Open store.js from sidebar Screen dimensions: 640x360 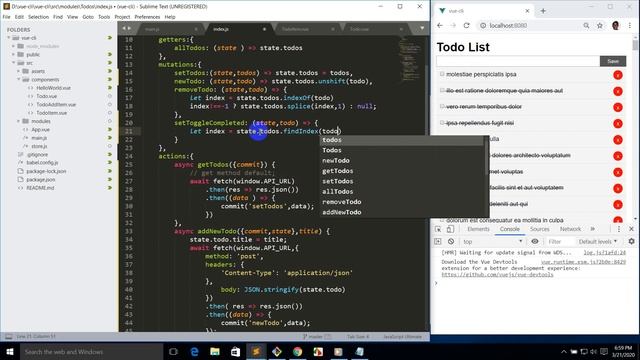(39, 146)
